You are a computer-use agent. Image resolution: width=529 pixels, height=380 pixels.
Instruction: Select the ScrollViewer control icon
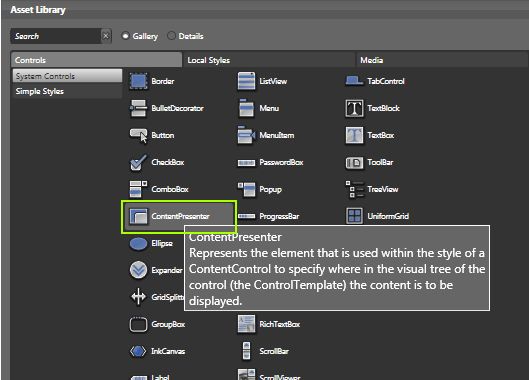tap(246, 374)
